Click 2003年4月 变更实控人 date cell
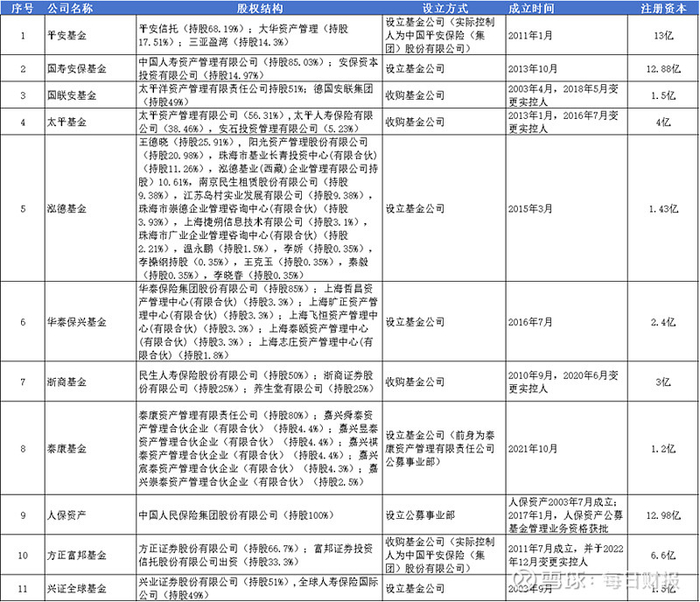Screen dimensions: 700x602 (567, 95)
